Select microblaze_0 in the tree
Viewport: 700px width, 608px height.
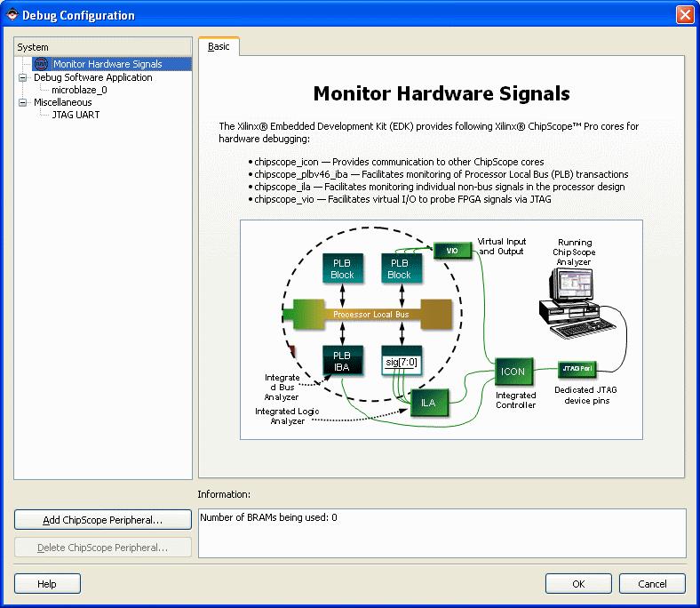pos(79,90)
